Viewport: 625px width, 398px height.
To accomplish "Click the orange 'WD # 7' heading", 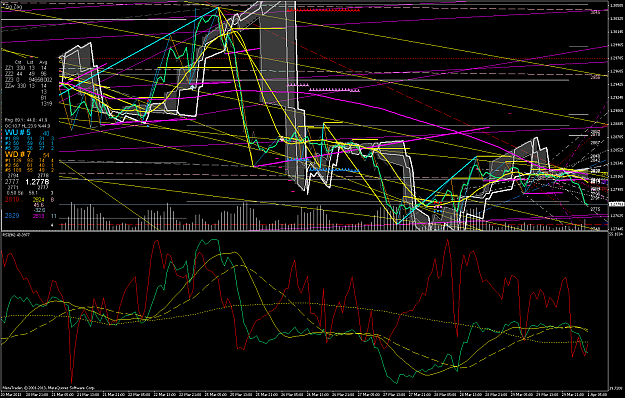I will pos(18,154).
